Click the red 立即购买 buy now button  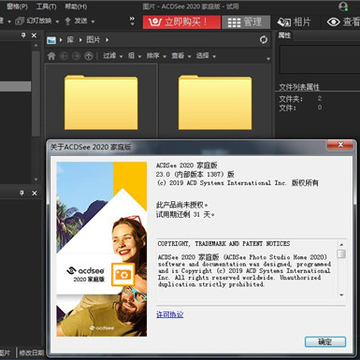tap(182, 22)
